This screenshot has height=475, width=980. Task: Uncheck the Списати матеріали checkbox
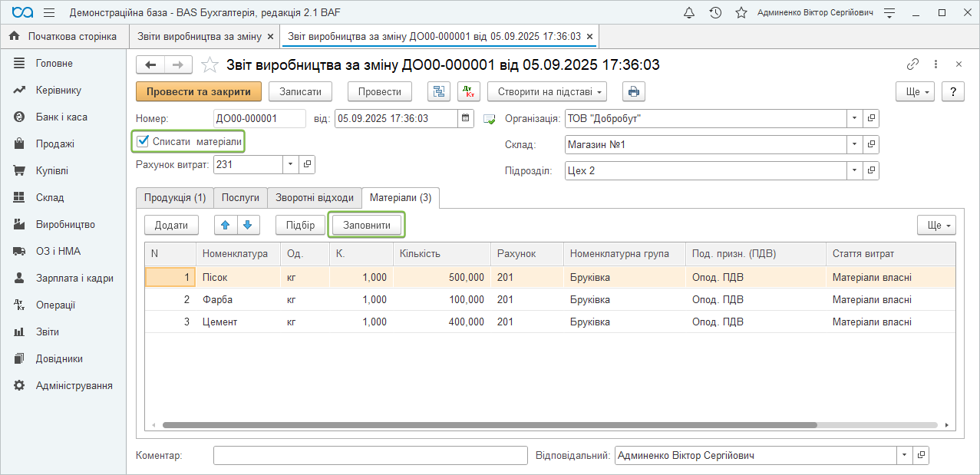click(142, 141)
